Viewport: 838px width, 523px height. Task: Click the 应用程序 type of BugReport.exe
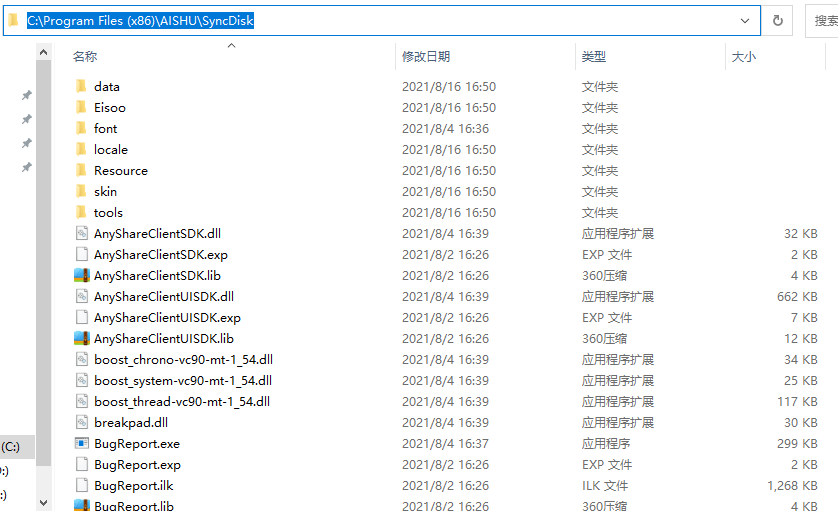point(606,444)
